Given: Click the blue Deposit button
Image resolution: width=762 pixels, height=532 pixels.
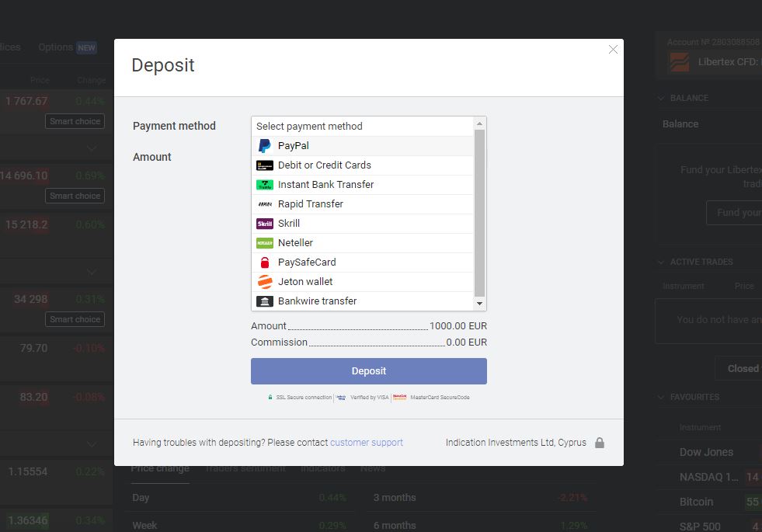Looking at the screenshot, I should point(369,371).
